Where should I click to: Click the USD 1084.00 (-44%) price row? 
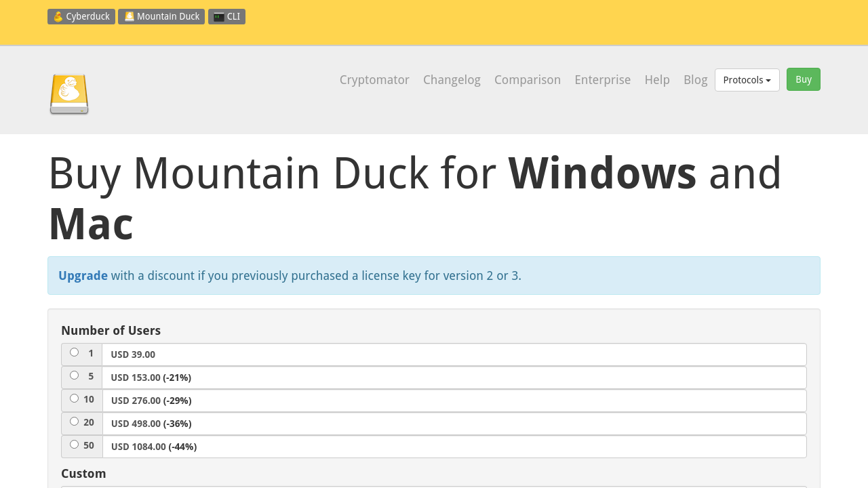point(453,447)
